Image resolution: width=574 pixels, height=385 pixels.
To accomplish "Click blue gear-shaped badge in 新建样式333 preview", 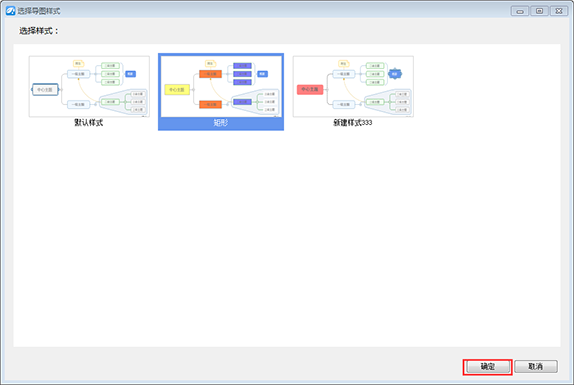I will tap(395, 74).
